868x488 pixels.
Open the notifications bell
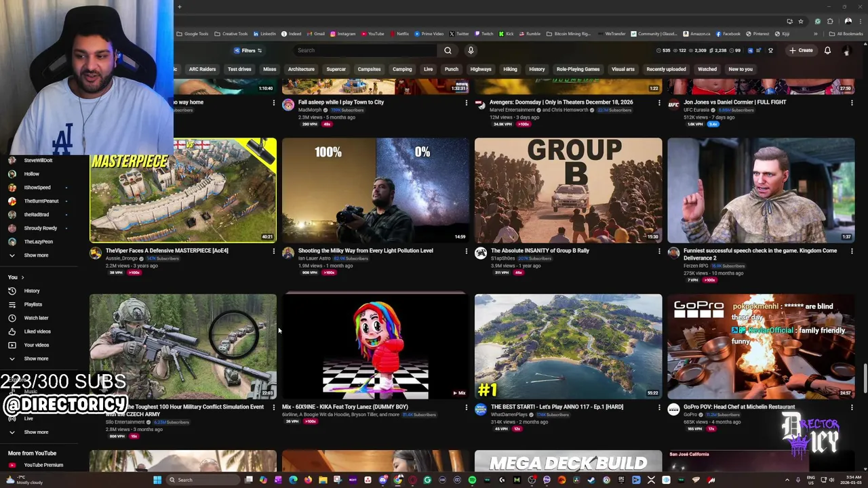click(x=827, y=50)
